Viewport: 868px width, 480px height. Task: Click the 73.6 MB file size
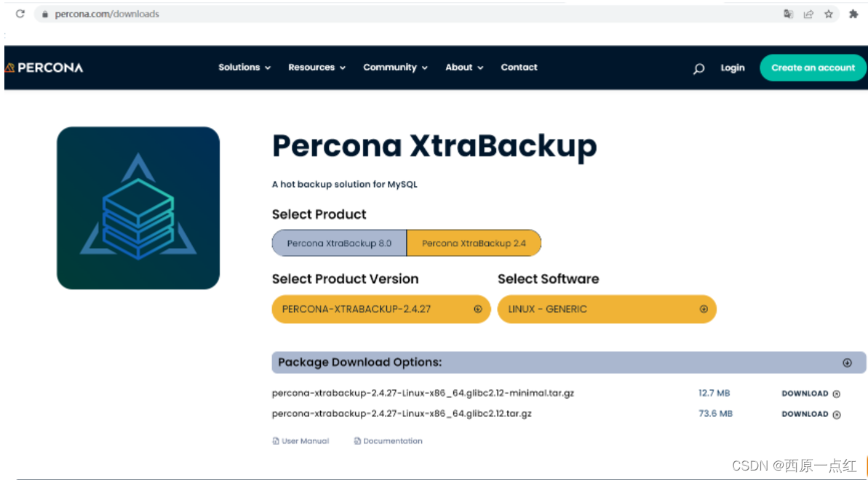tap(715, 414)
